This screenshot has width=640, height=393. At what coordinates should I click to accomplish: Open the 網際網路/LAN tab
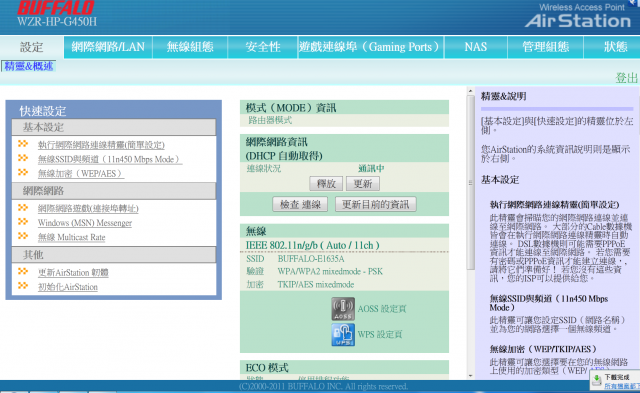[x=108, y=47]
